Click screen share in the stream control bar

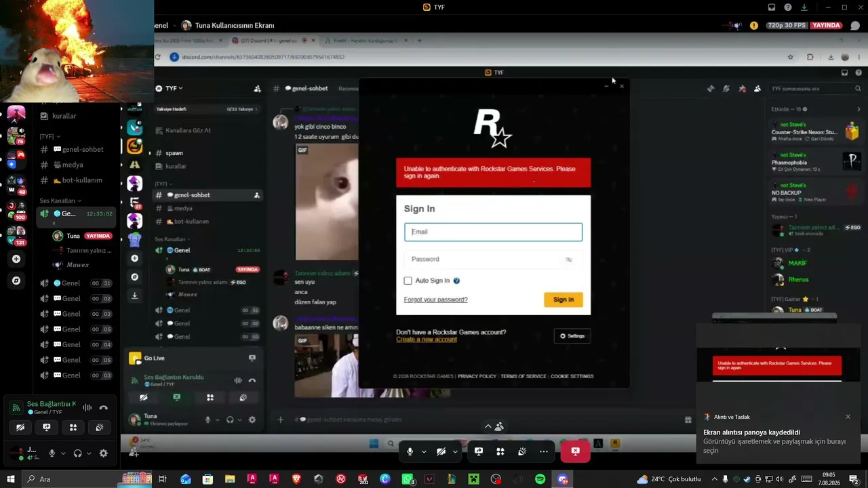(479, 451)
